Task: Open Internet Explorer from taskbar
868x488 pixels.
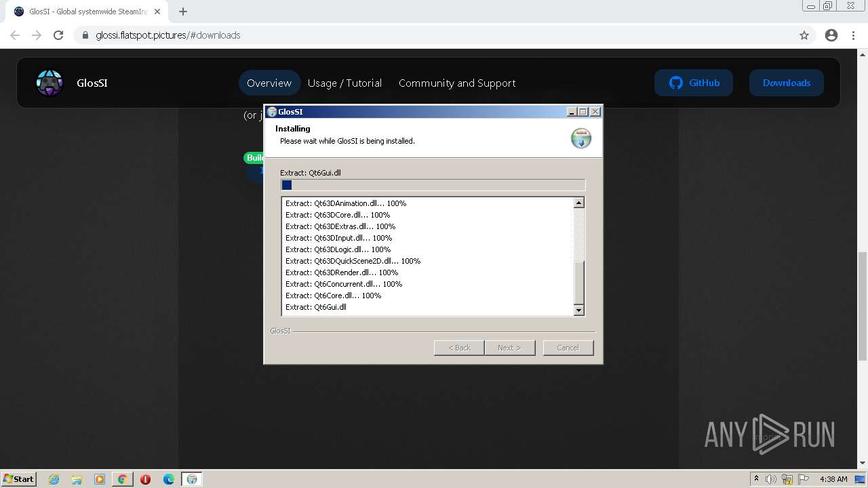Action: click(x=54, y=479)
